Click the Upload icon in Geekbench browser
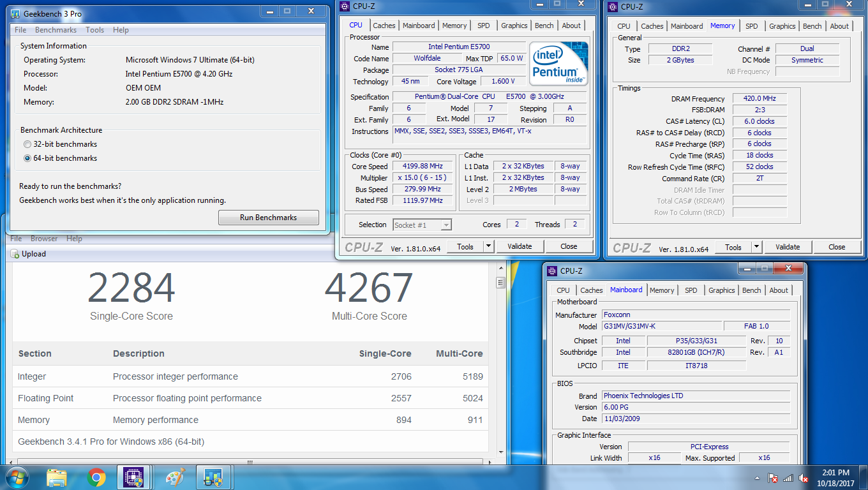The width and height of the screenshot is (868, 490). coord(15,254)
